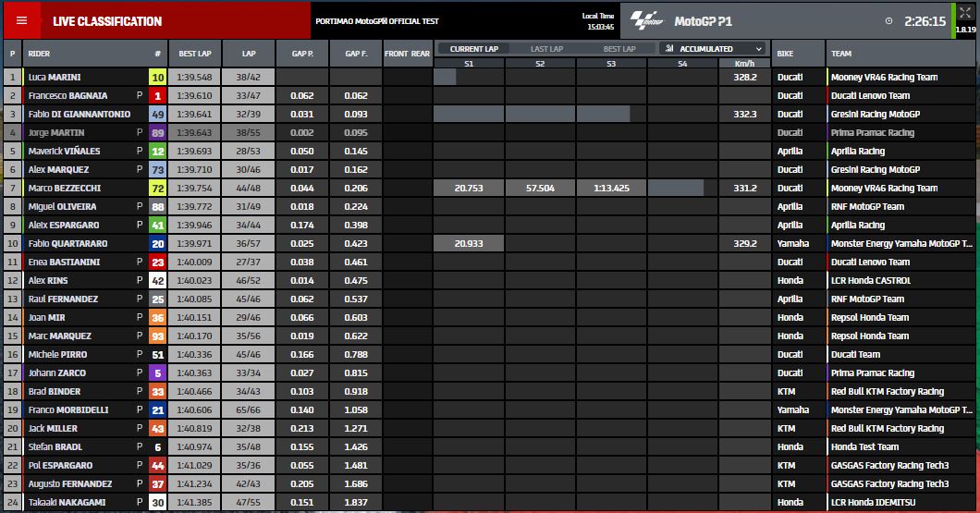
Task: Select rider Francesco BAGNAIA
Action: click(x=67, y=95)
